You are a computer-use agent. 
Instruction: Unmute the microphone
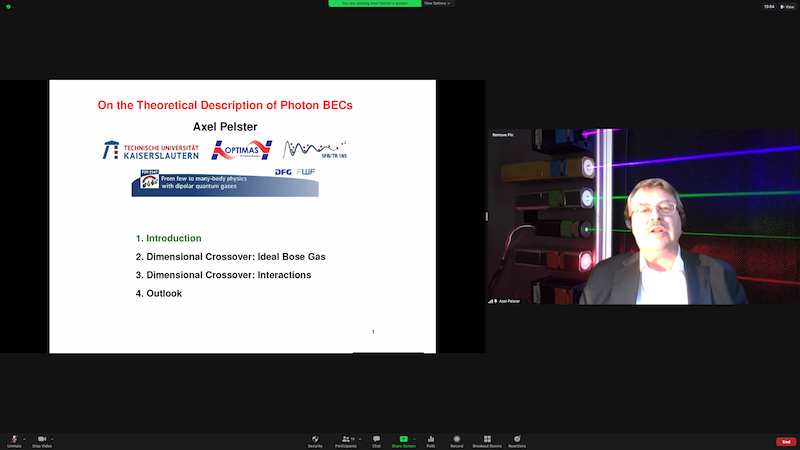(14, 440)
